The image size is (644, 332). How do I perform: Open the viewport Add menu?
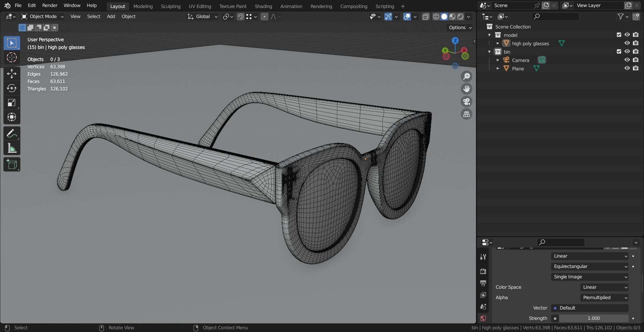pyautogui.click(x=111, y=16)
